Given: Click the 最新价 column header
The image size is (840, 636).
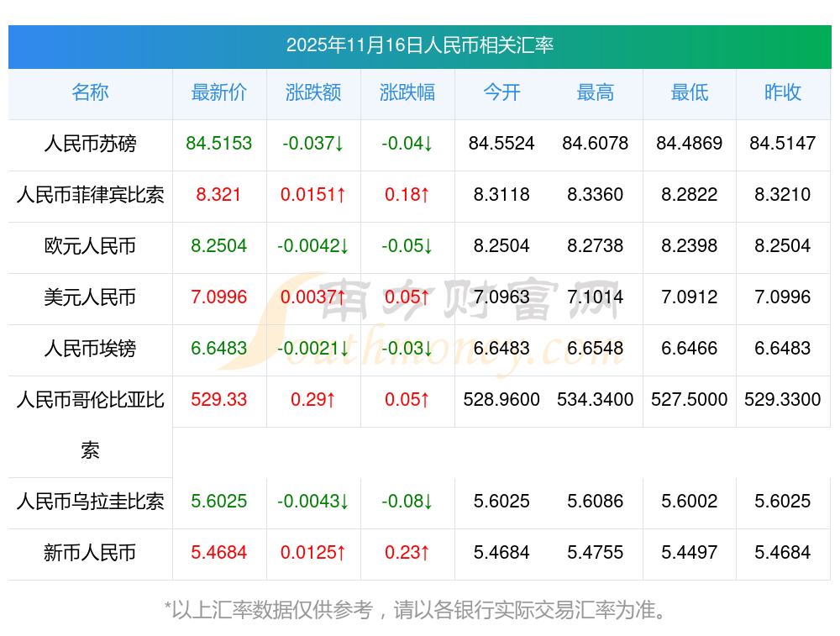Looking at the screenshot, I should [x=218, y=92].
